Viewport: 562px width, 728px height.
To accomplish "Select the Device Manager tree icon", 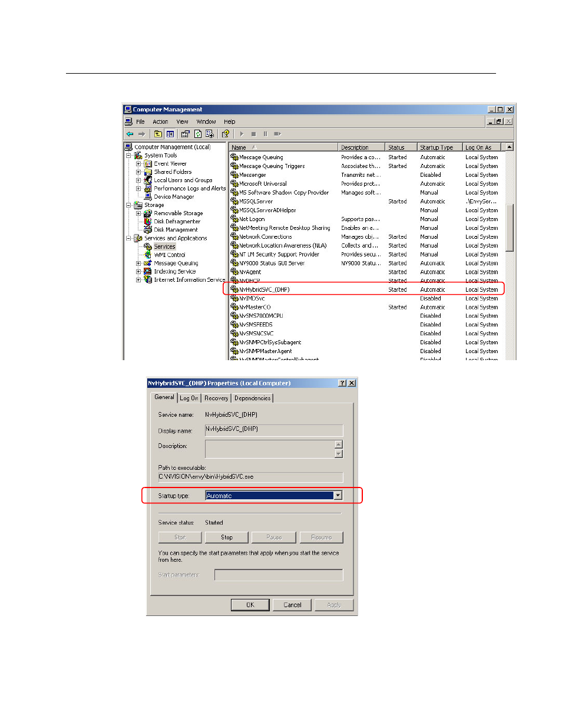I will 148,197.
